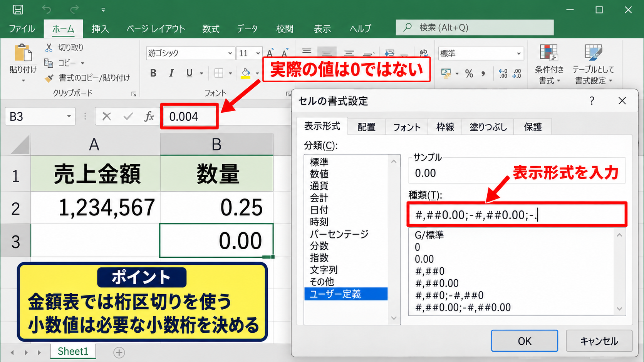644x362 pixels.
Task: Open the font size dropdown 11
Action: (x=258, y=53)
